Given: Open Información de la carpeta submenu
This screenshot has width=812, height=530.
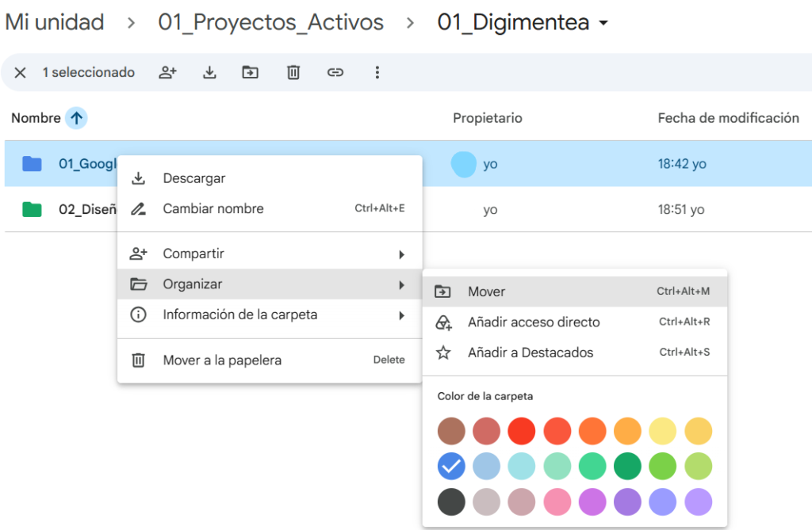Looking at the screenshot, I should coord(270,315).
